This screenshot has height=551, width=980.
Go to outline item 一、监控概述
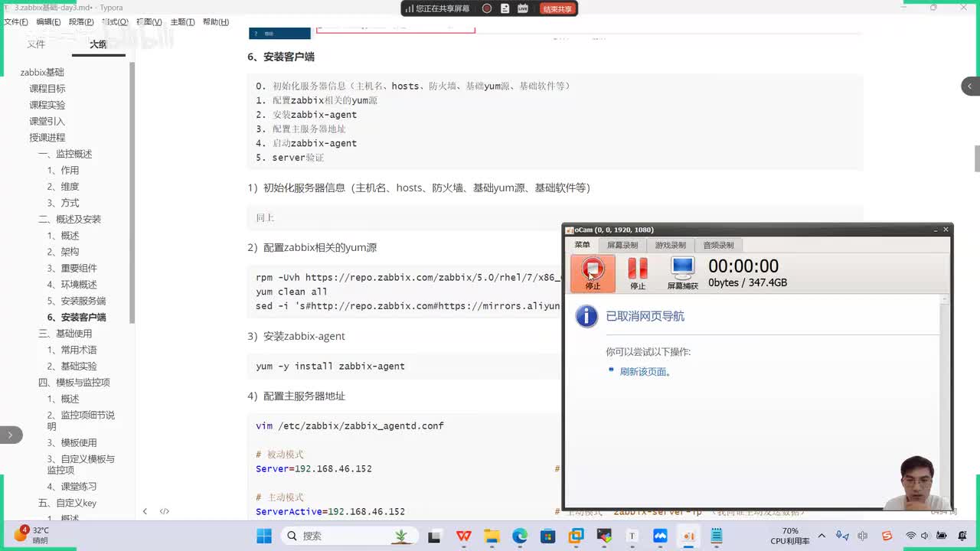pos(65,154)
